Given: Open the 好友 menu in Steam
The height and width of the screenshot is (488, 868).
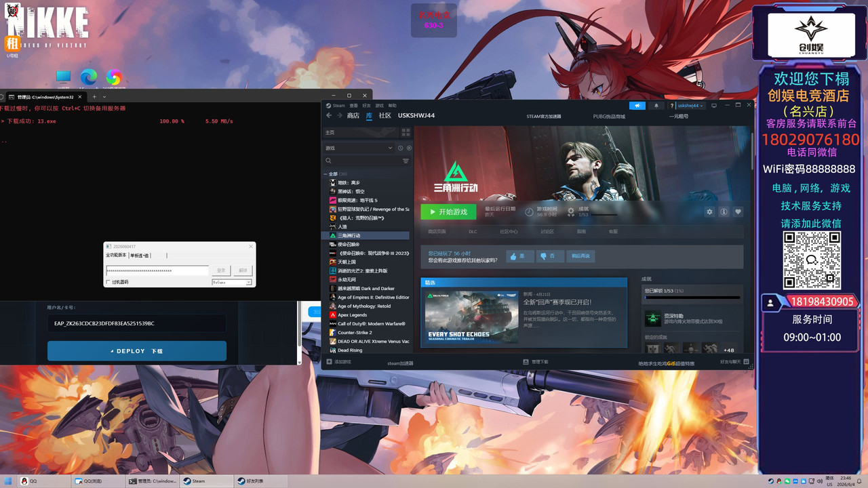Looking at the screenshot, I should coord(367,106).
